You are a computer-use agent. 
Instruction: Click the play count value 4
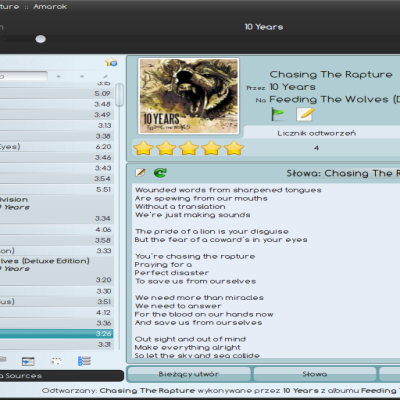(316, 148)
